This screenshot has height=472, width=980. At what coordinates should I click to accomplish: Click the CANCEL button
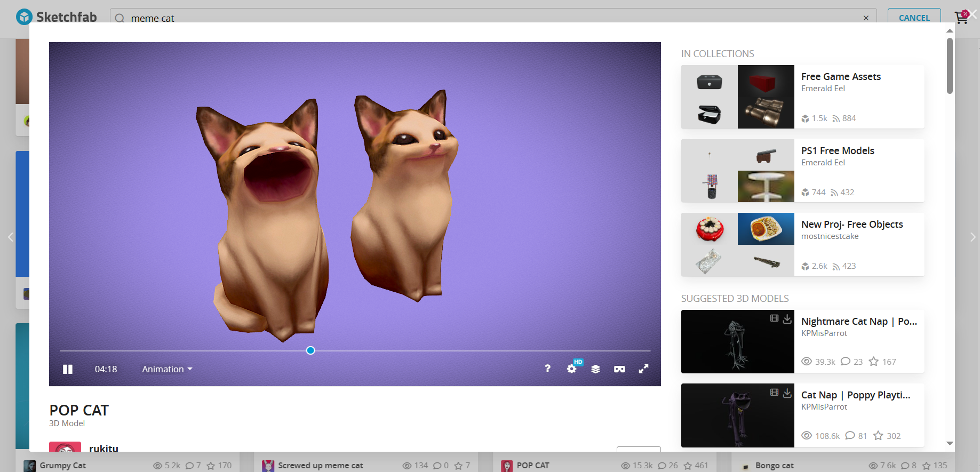[914, 18]
